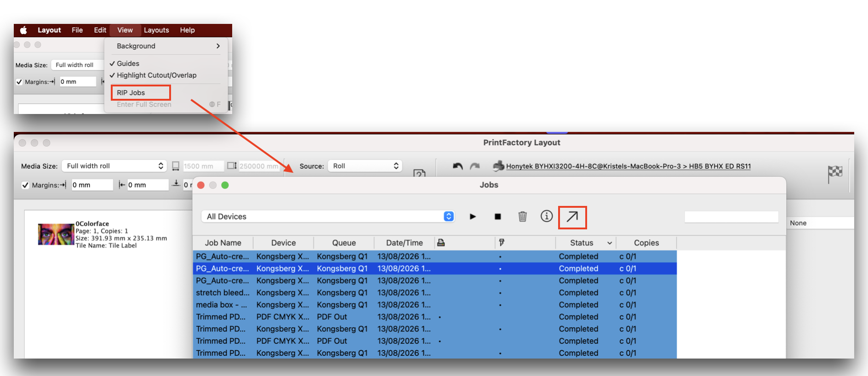The height and width of the screenshot is (376, 868).
Task: Open the Edit menu
Action: click(100, 30)
